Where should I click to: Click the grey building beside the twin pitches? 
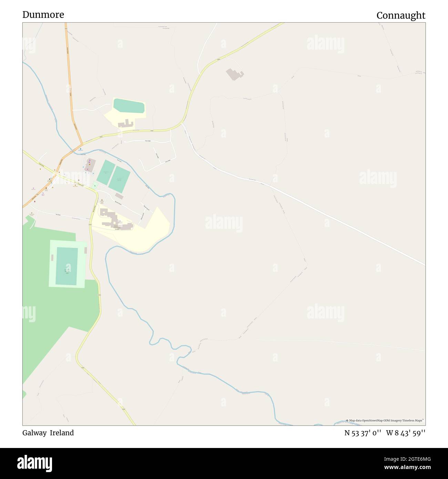(90, 165)
